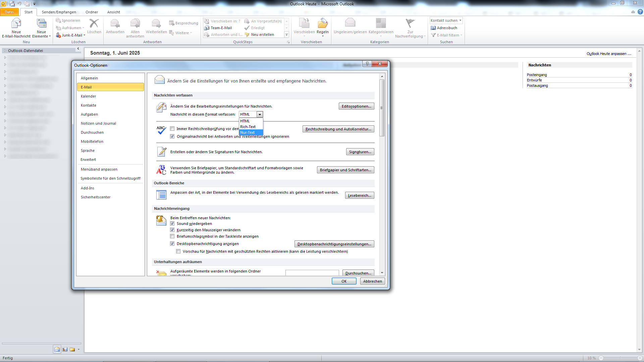The height and width of the screenshot is (362, 644).
Task: Select Nur-Text from the format dropdown
Action: point(248,132)
